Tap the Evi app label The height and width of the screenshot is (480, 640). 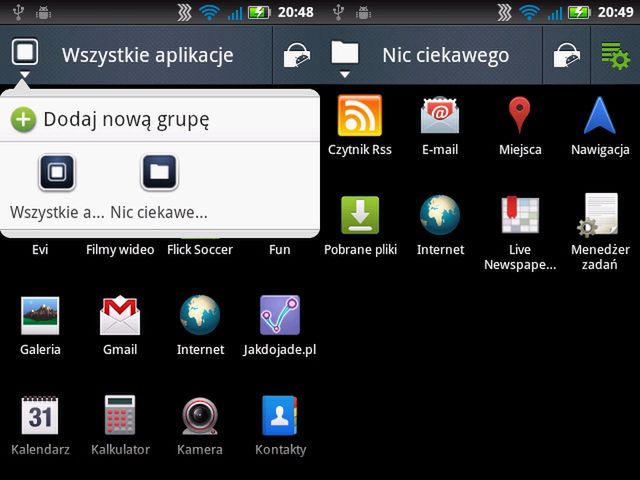40,249
